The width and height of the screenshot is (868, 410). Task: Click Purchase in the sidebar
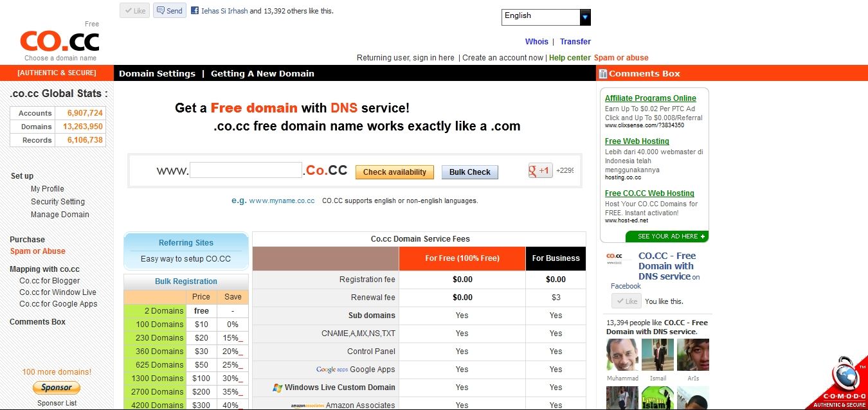(27, 240)
